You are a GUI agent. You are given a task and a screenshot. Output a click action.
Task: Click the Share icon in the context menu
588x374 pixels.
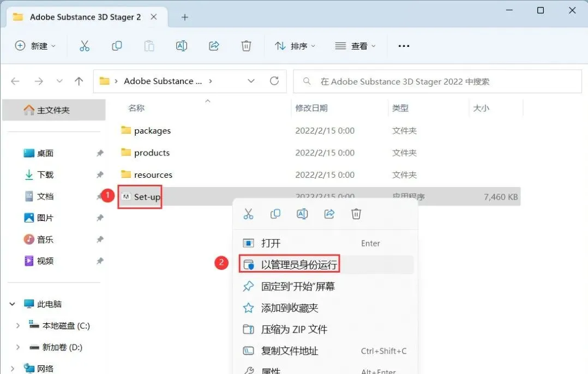click(x=329, y=214)
